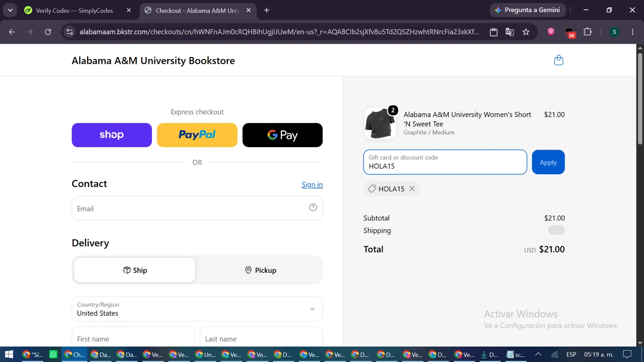Click the Total amount USD $21.00
The height and width of the screenshot is (362, 644).
[x=544, y=249]
